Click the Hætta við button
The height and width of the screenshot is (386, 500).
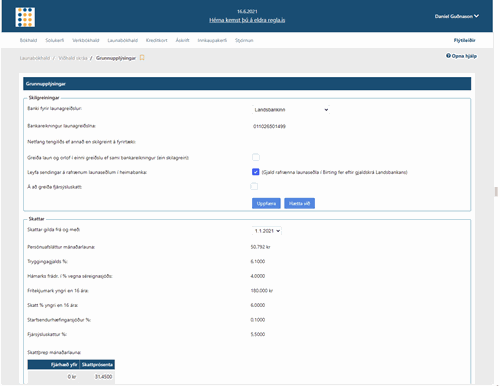[299, 203]
